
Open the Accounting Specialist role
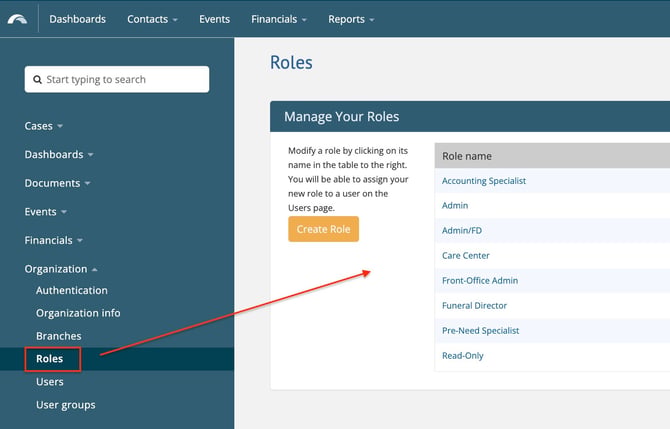tap(484, 181)
